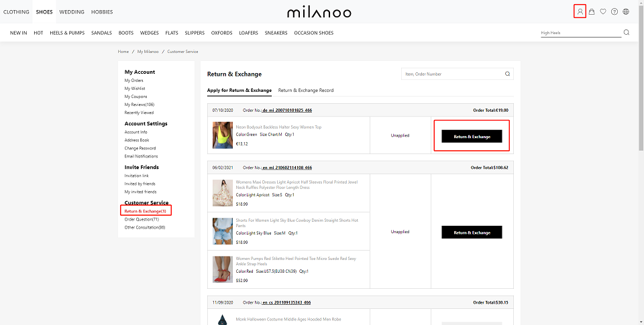Open Order Question(71) in sidebar

(x=142, y=220)
